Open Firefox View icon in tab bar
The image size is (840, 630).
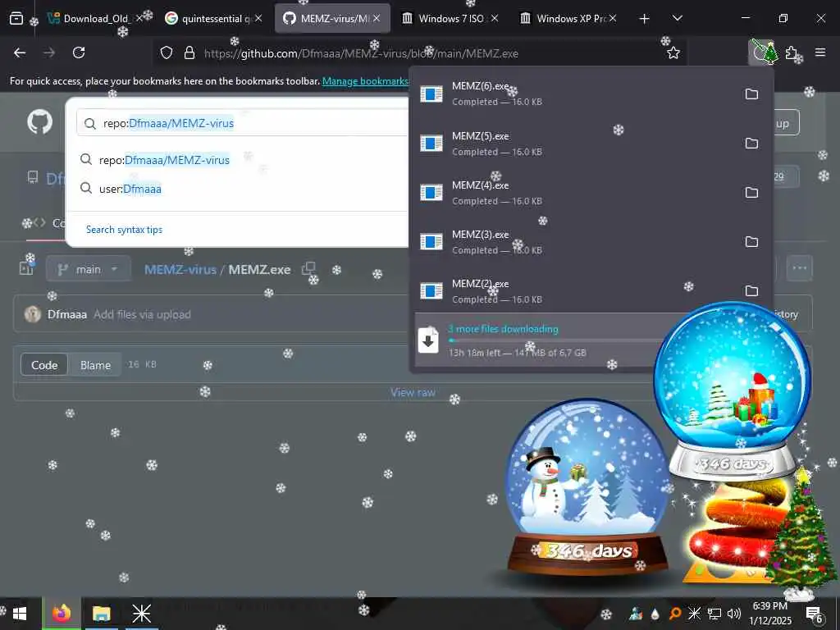point(16,19)
